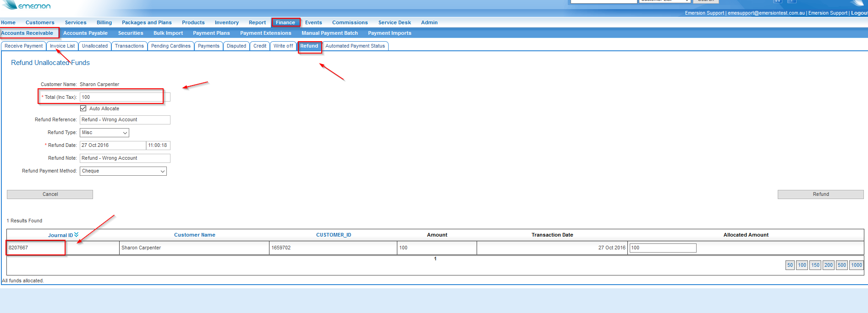Open the Packages and Plans menu
This screenshot has width=868, height=313.
click(147, 22)
